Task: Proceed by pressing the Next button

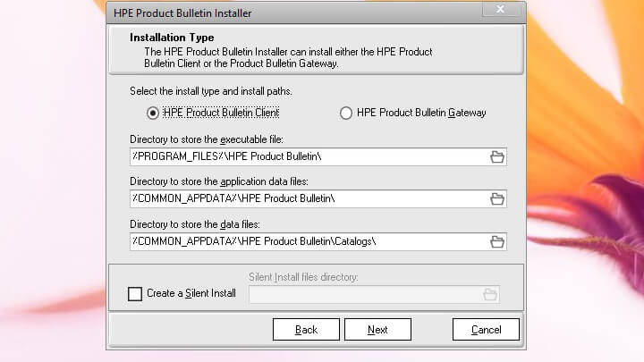Action: (377, 330)
